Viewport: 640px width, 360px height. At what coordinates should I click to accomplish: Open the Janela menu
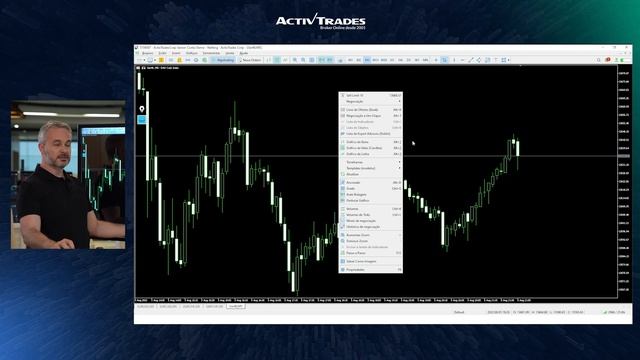pos(230,53)
